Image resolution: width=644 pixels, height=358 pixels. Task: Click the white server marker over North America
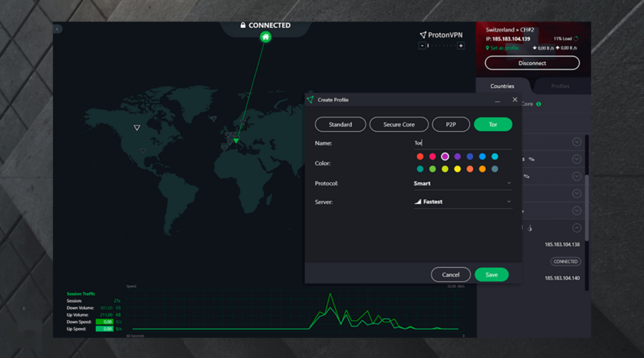[x=137, y=128]
